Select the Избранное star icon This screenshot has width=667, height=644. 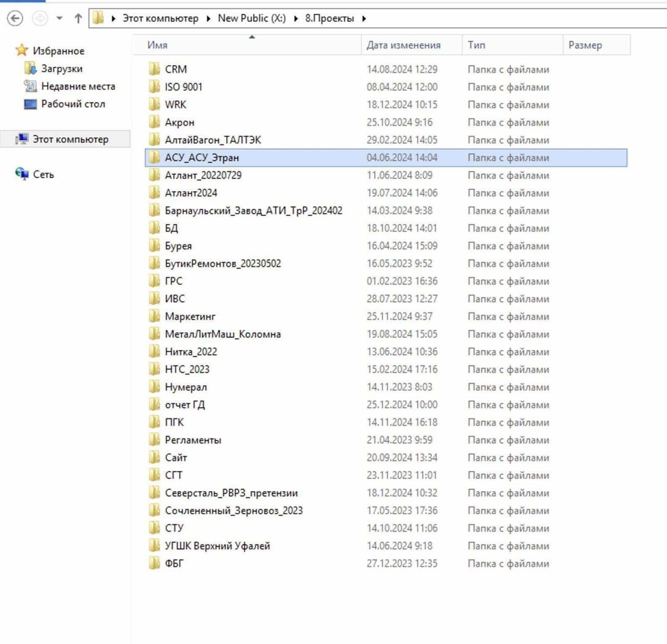pyautogui.click(x=21, y=51)
